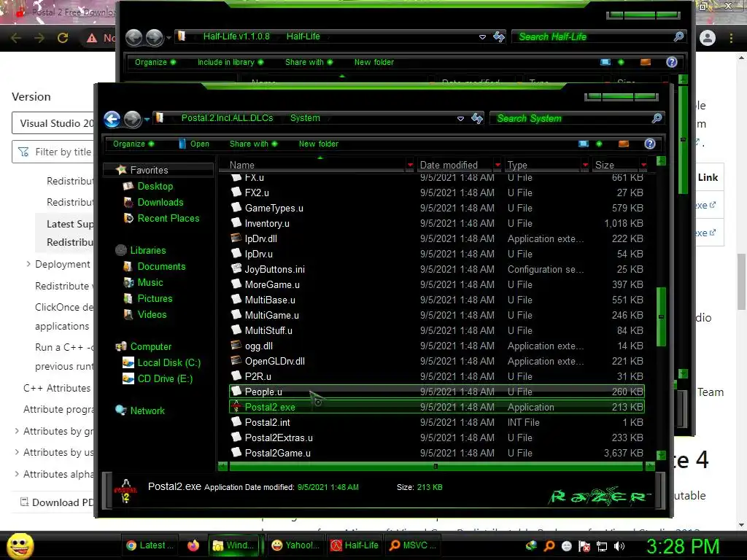
Task: Select OpenGLDrv.dll file
Action: pos(436,362)
